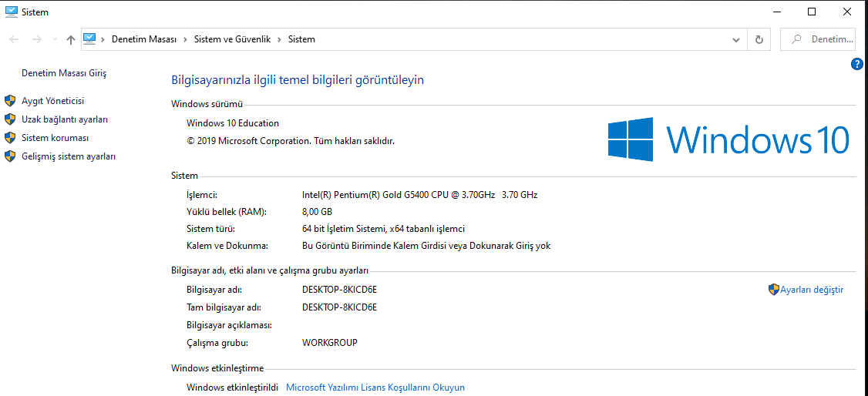Viewport: 868px width, 396px height.
Task: Click shield icon beside Uzak bağlantı ayarları
Action: point(10,119)
